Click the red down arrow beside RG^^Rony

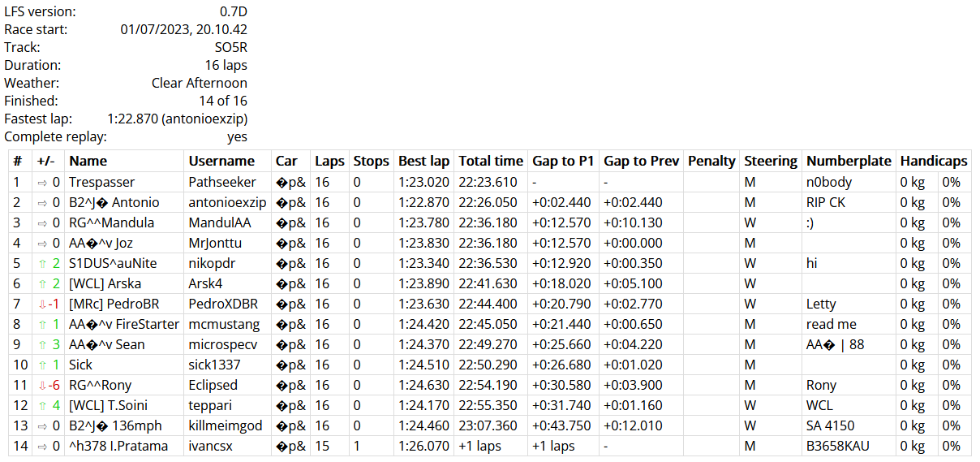[41, 385]
